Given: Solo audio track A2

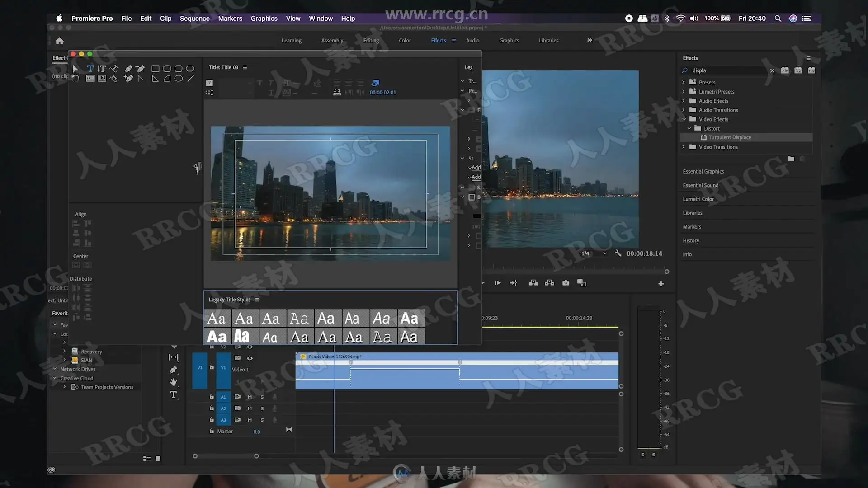Looking at the screenshot, I should [x=262, y=408].
